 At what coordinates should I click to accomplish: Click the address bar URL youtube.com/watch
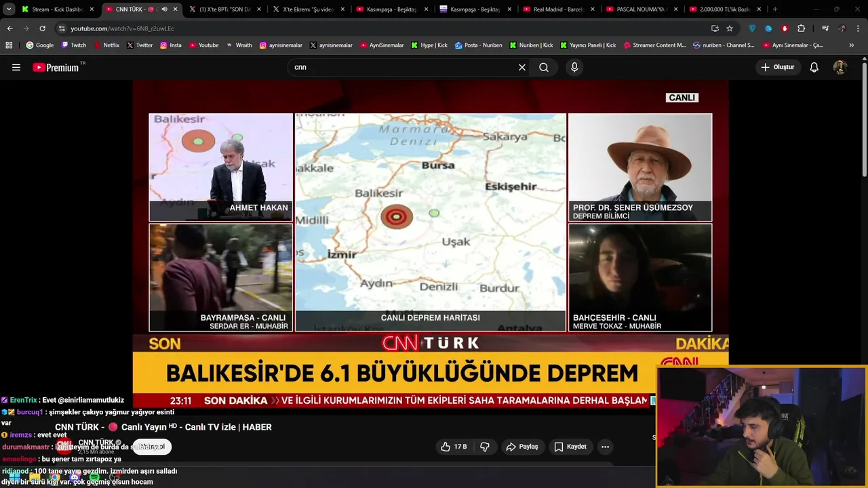click(122, 28)
